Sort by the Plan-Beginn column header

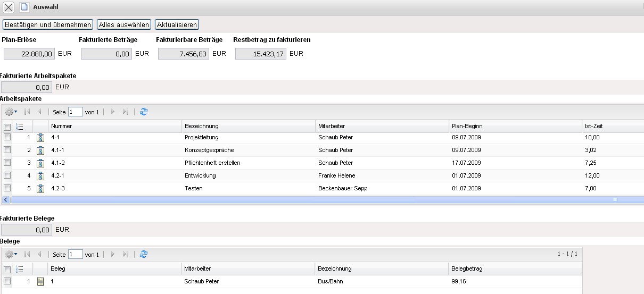(x=467, y=126)
